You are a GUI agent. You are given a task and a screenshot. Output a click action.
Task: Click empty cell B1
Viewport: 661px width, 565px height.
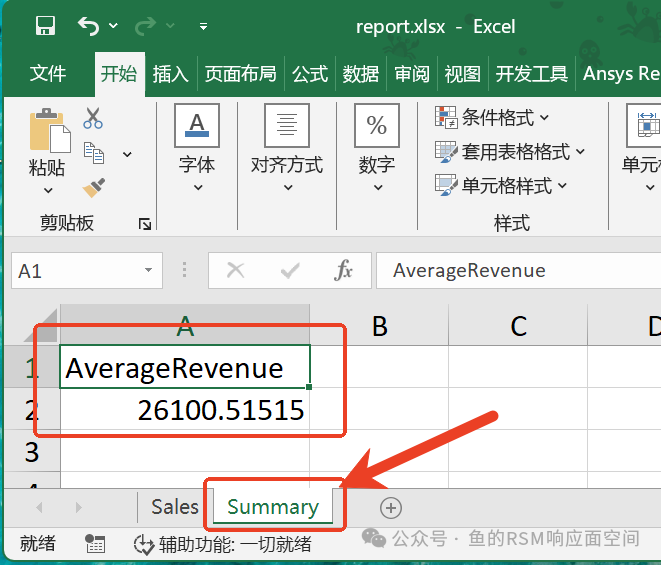tap(379, 366)
